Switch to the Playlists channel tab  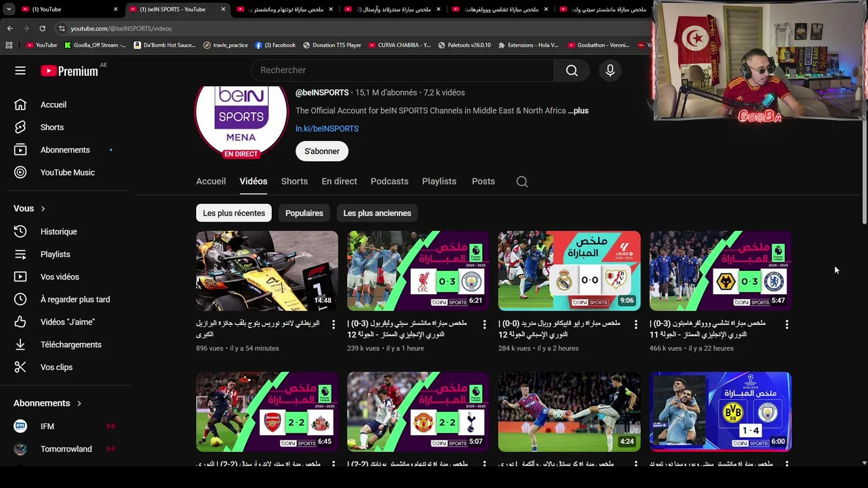click(439, 182)
